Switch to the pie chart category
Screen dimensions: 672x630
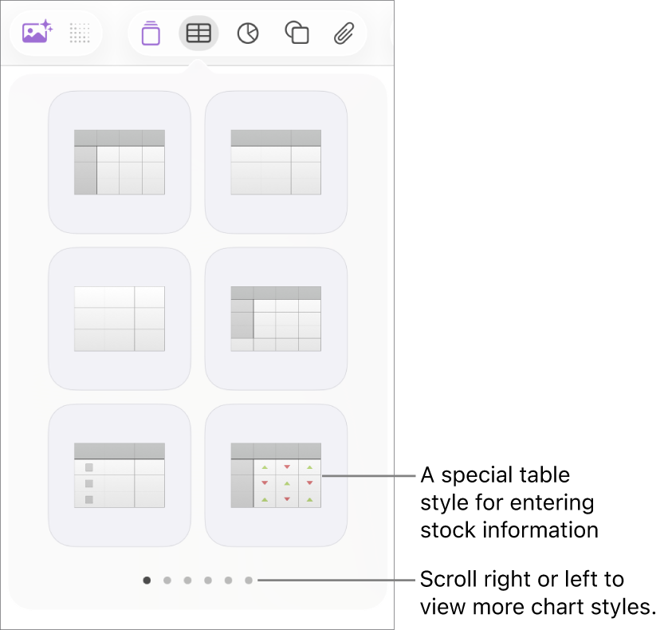(x=247, y=33)
